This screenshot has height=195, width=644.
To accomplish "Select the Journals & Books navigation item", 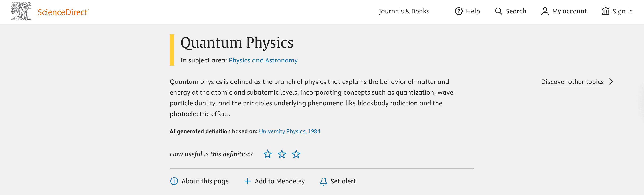I will [404, 11].
